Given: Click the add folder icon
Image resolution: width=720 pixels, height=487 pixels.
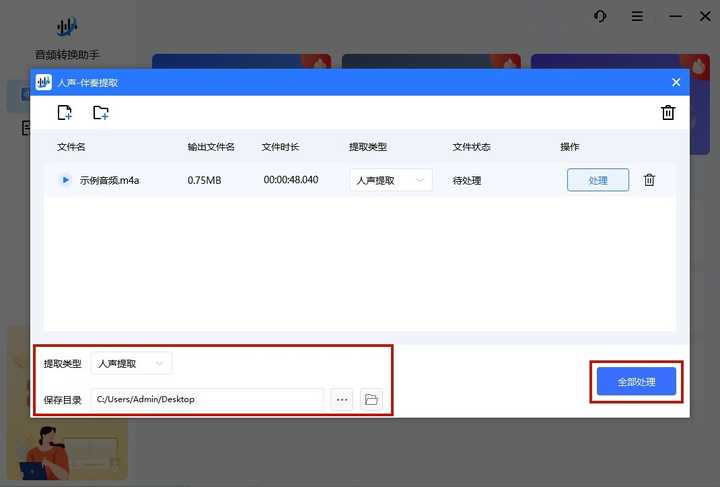Looking at the screenshot, I should point(101,112).
